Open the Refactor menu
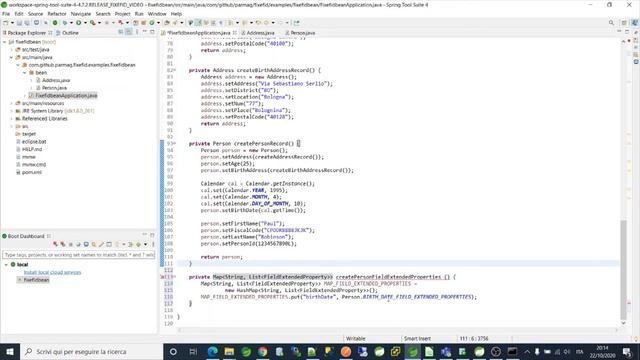Screen dimensions: 640x360 coord(57,14)
